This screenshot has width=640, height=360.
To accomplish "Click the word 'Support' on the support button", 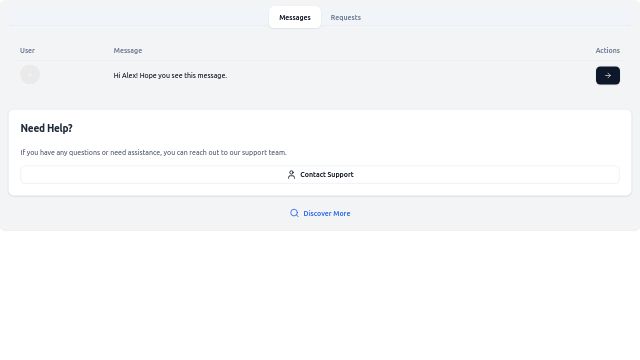I will 340,175.
